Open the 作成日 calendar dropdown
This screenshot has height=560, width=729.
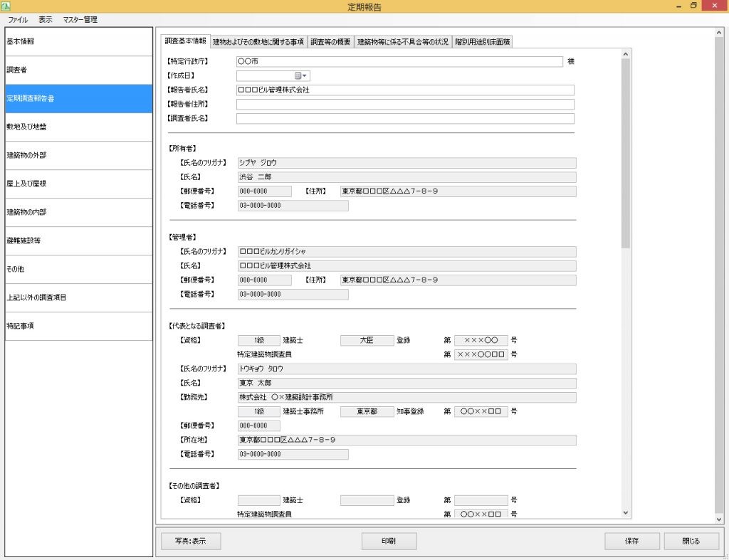(301, 75)
